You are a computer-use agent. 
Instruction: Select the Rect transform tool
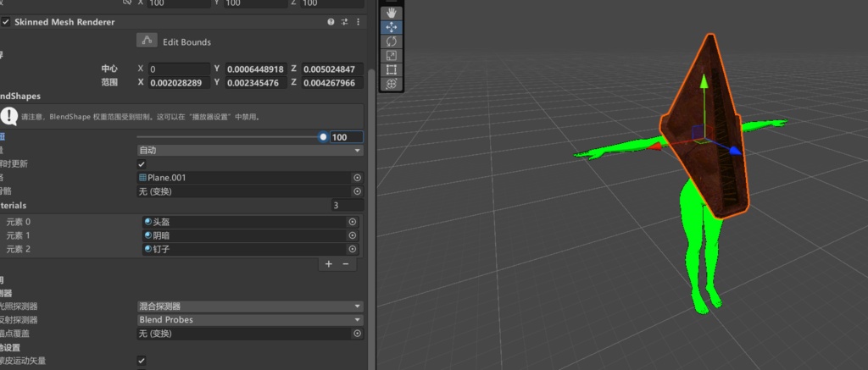tap(392, 69)
